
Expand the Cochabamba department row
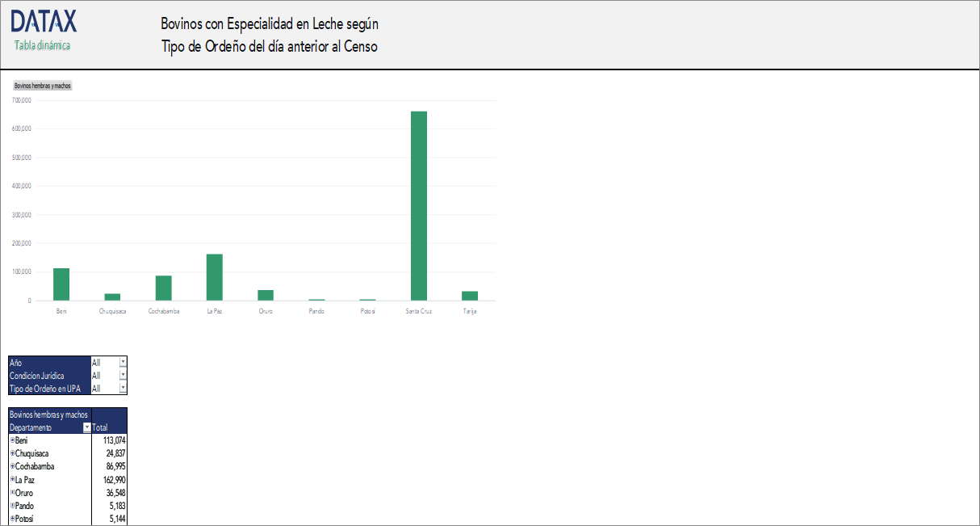click(11, 466)
